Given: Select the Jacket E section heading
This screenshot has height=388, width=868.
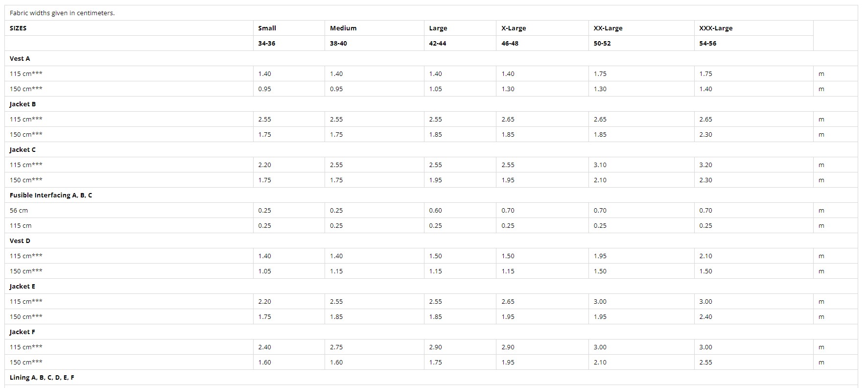Looking at the screenshot, I should (23, 287).
